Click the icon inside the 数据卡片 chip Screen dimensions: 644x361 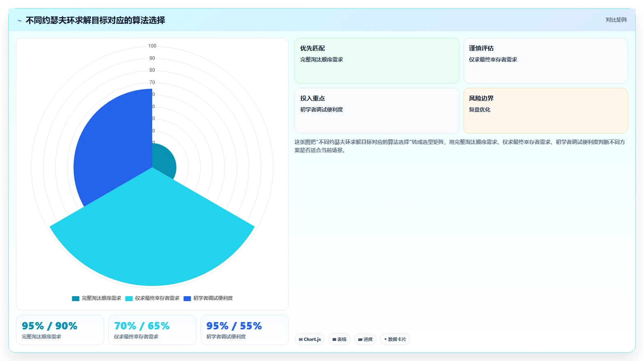[386, 339]
